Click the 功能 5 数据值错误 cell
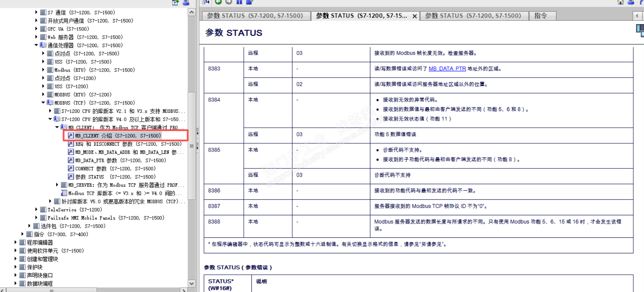644x292 pixels. click(501, 135)
